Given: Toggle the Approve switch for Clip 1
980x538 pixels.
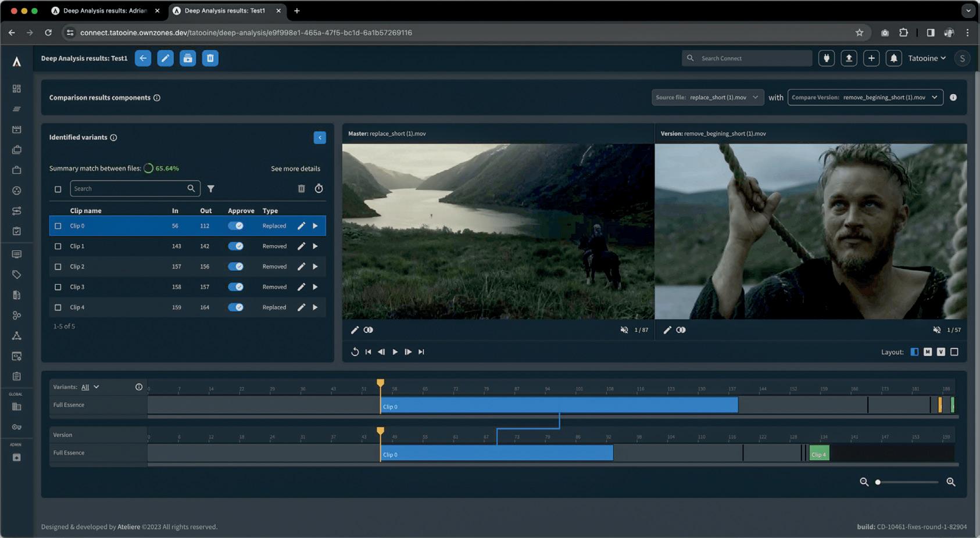Looking at the screenshot, I should coord(235,246).
